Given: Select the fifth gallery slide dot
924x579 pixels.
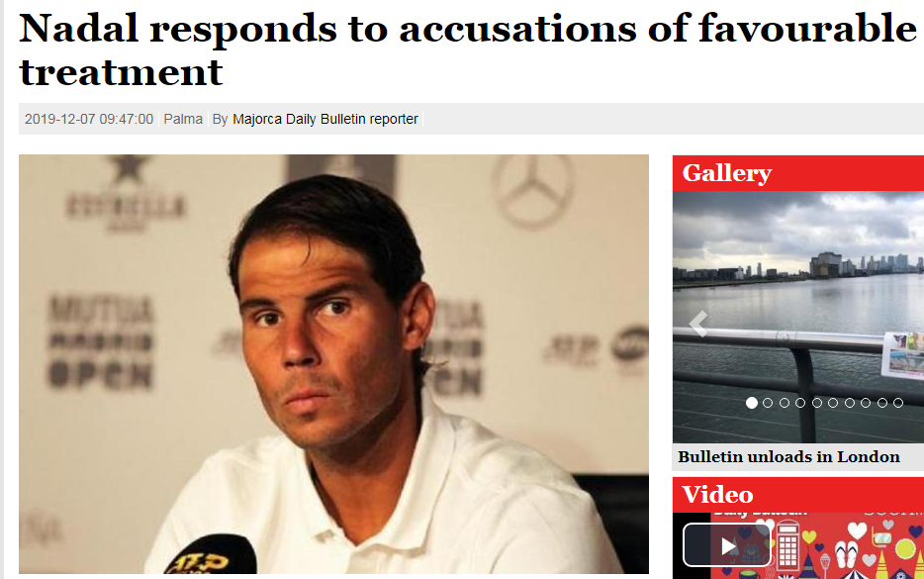Looking at the screenshot, I should click(817, 403).
